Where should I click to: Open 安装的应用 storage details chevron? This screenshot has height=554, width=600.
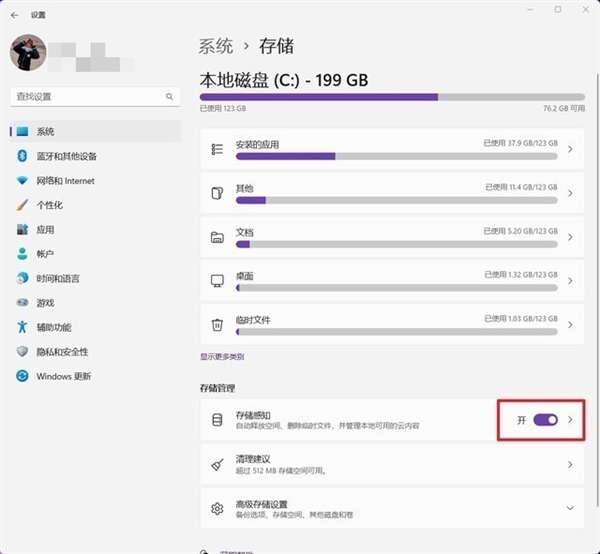point(570,149)
